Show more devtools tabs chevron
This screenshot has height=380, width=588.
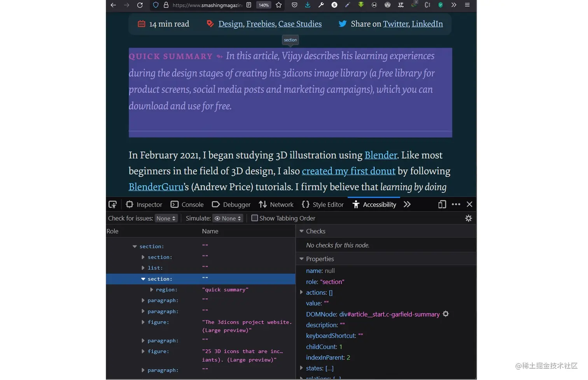click(x=407, y=205)
